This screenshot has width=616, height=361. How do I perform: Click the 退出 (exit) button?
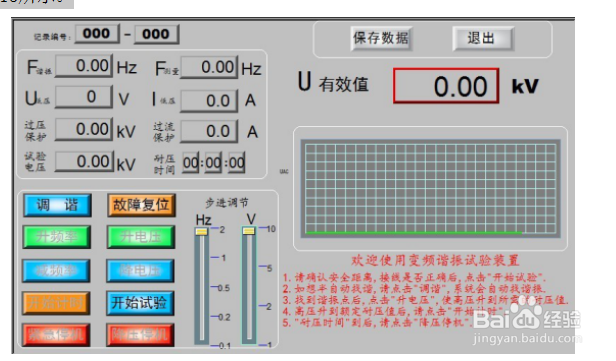click(x=483, y=38)
